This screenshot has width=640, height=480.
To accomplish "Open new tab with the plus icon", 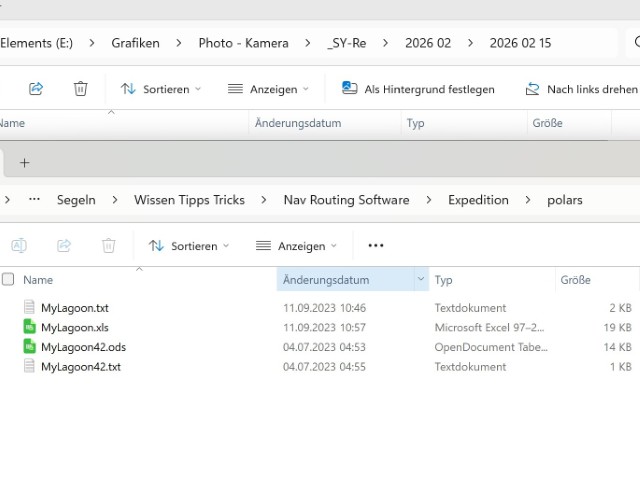I will point(25,162).
